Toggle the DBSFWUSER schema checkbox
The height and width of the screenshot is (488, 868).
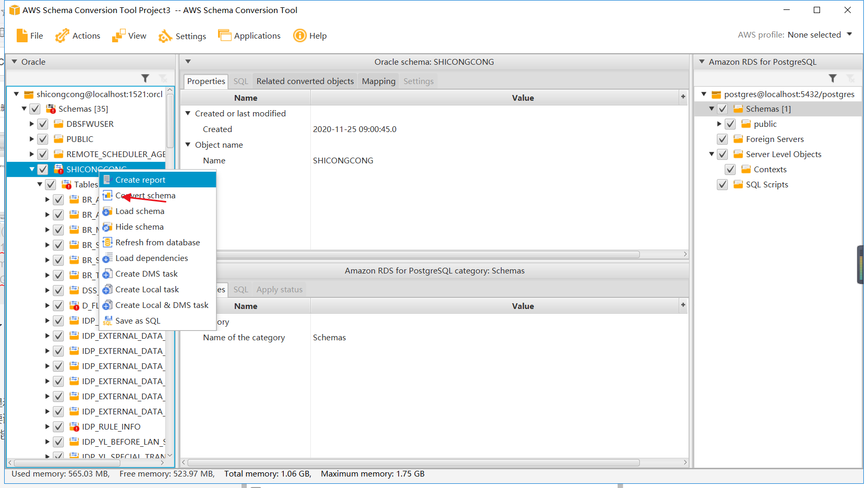(x=43, y=124)
